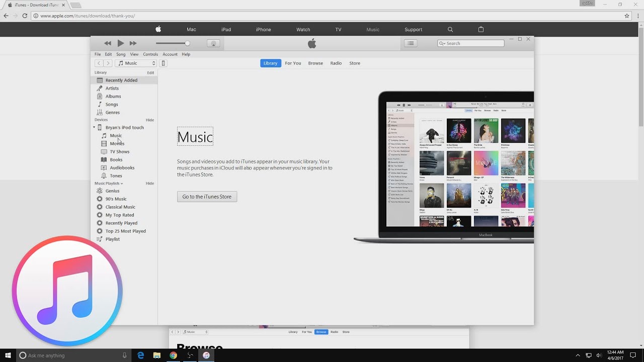The width and height of the screenshot is (644, 362).
Task: Click the Apple site shopping bag icon
Action: 481,30
